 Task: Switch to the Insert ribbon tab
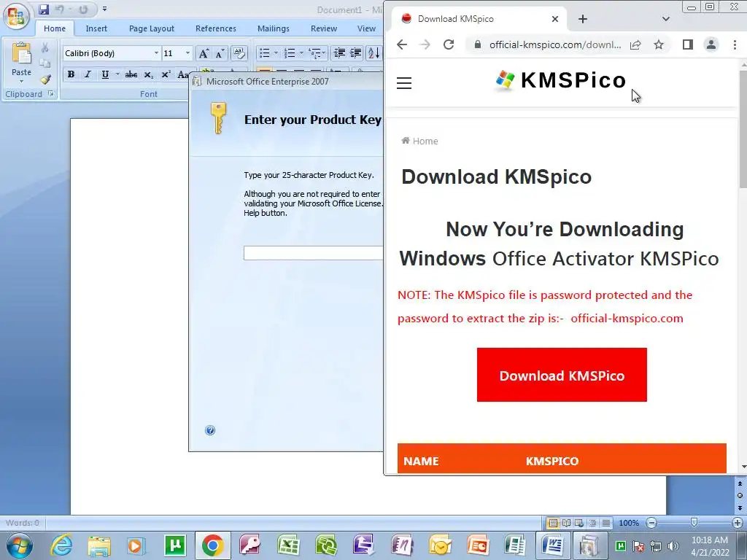96,28
